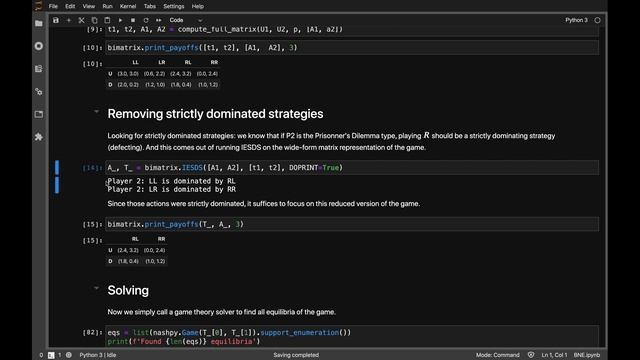The height and width of the screenshot is (360, 640).
Task: Insert a cell below with the plus icon
Action: [69, 20]
